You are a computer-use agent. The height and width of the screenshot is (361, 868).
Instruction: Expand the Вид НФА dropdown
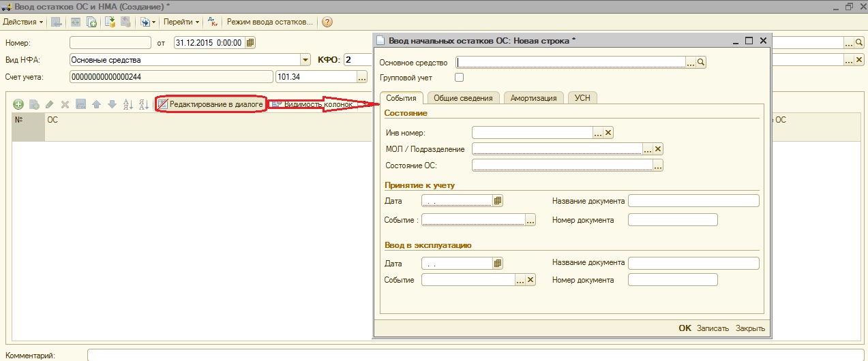305,60
